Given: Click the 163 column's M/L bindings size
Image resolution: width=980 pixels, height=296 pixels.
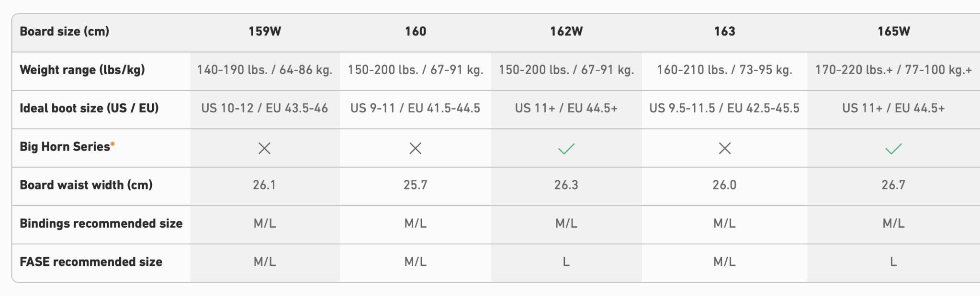Looking at the screenshot, I should pyautogui.click(x=724, y=223).
